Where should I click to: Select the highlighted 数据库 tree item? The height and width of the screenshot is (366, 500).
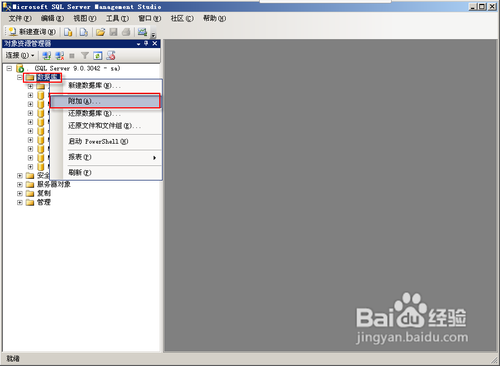point(48,77)
